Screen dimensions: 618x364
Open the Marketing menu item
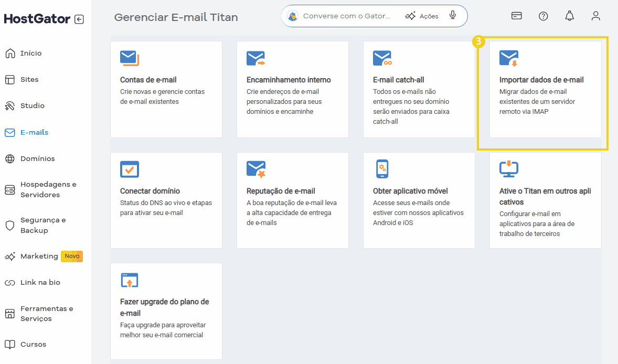pyautogui.click(x=39, y=256)
